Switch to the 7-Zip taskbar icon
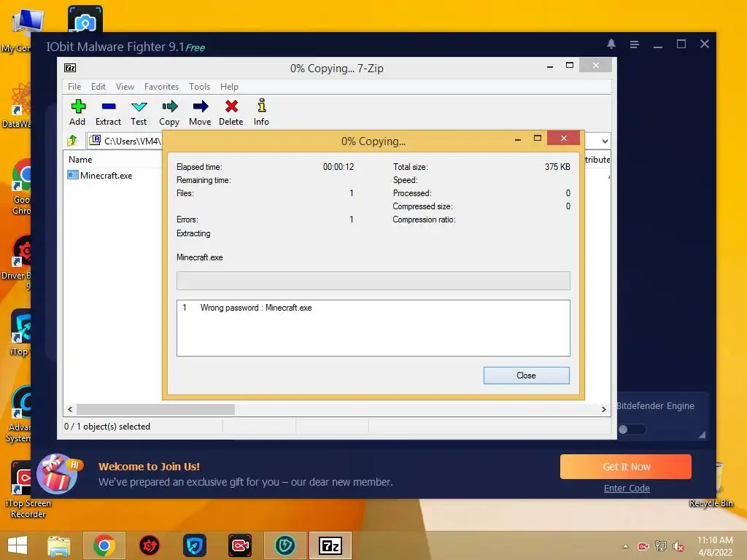 [x=330, y=545]
